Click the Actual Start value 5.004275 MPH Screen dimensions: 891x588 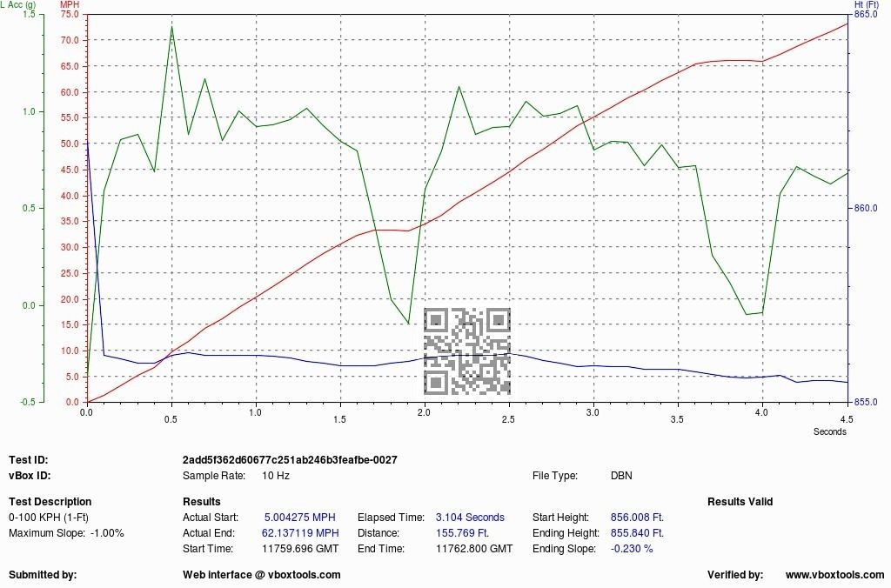coord(299,518)
